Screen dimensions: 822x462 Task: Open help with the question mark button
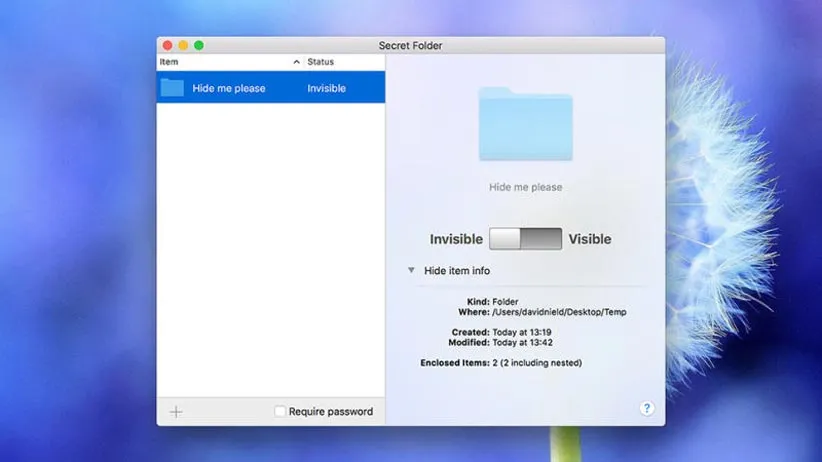point(647,408)
